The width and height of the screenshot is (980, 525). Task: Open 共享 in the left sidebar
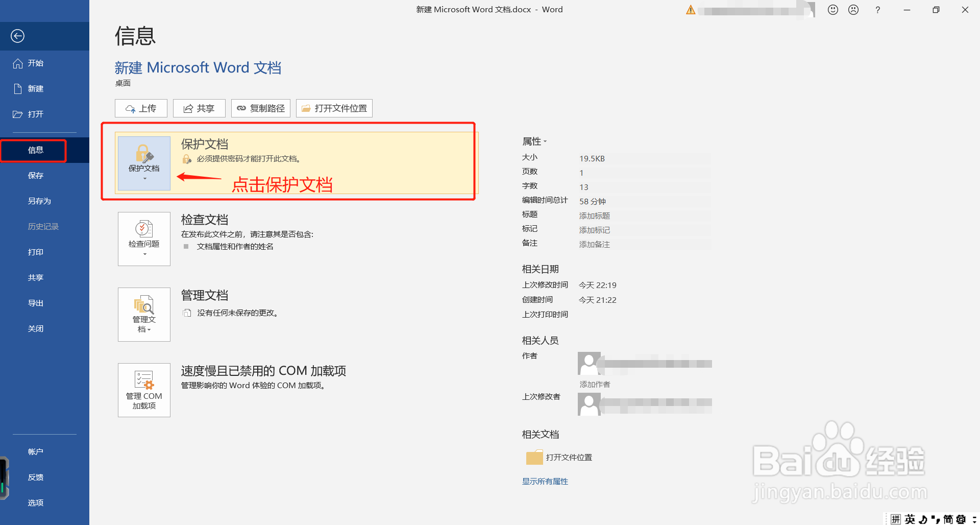point(44,278)
